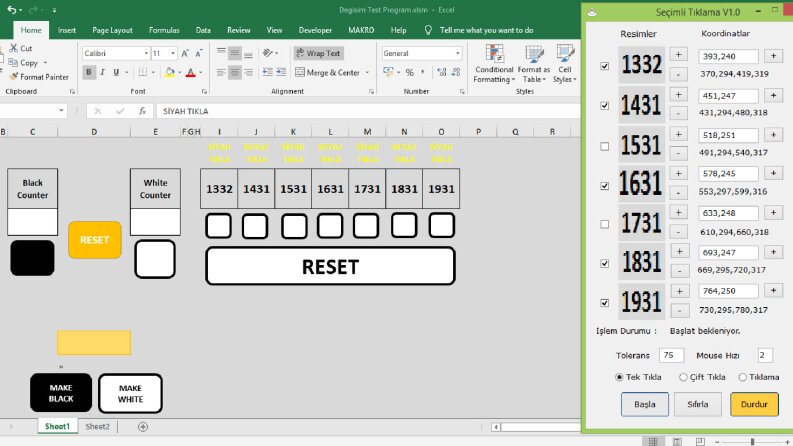Toggle Italic formatting

tap(103, 72)
